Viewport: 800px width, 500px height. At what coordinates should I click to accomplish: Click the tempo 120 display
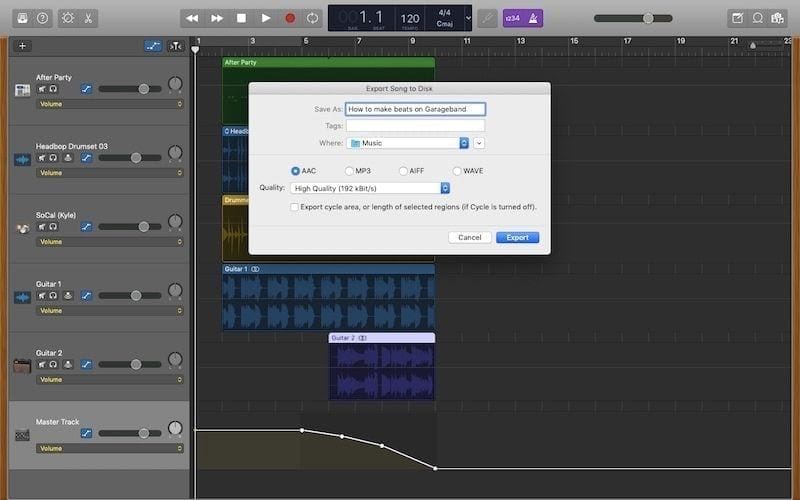click(410, 19)
